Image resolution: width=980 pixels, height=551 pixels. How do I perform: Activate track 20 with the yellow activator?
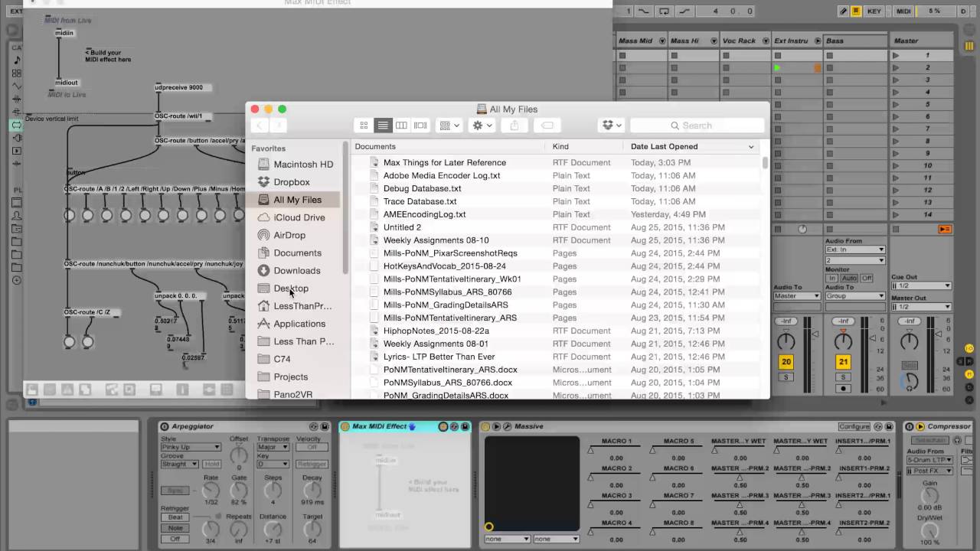click(786, 362)
